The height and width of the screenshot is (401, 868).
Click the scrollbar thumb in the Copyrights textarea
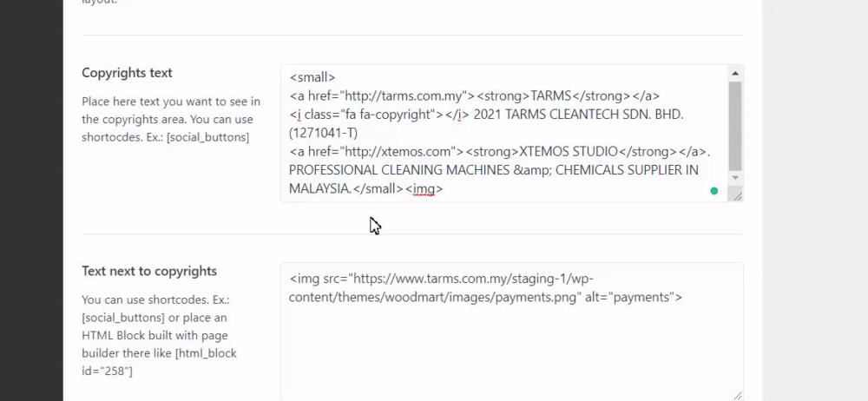pos(735,126)
